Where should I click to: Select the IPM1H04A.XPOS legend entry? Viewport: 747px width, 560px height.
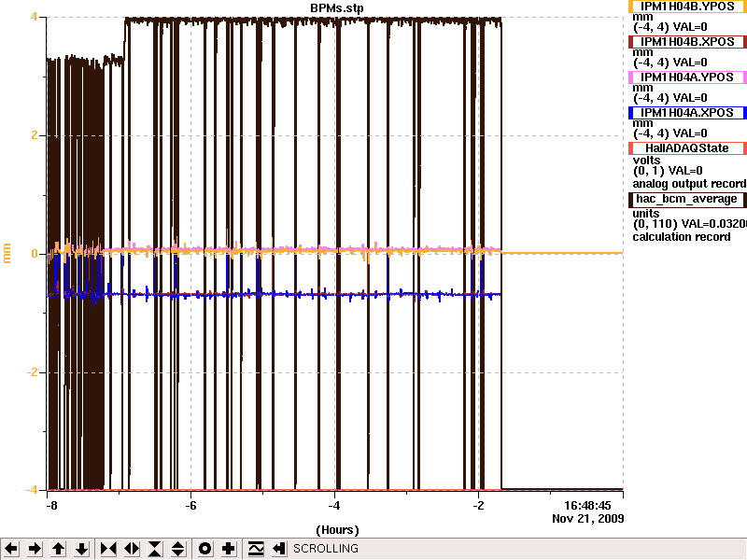tap(687, 113)
